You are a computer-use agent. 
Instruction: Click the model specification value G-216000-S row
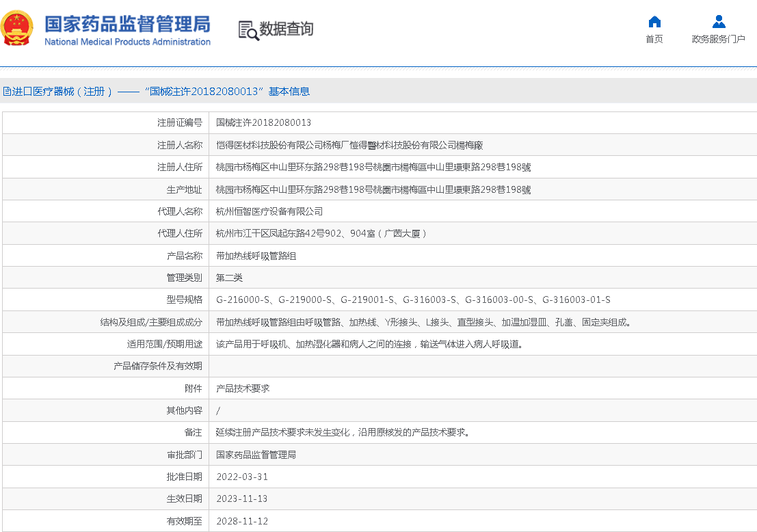click(413, 300)
